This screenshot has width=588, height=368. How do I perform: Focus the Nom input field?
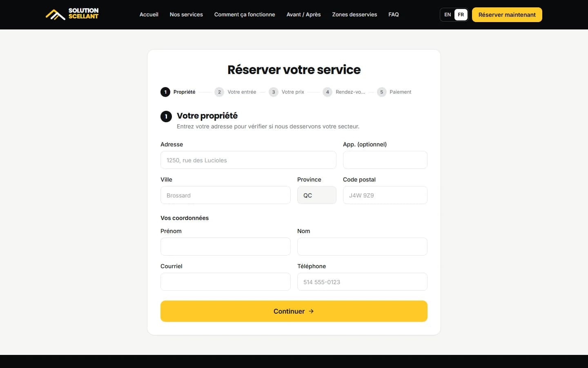click(x=362, y=247)
